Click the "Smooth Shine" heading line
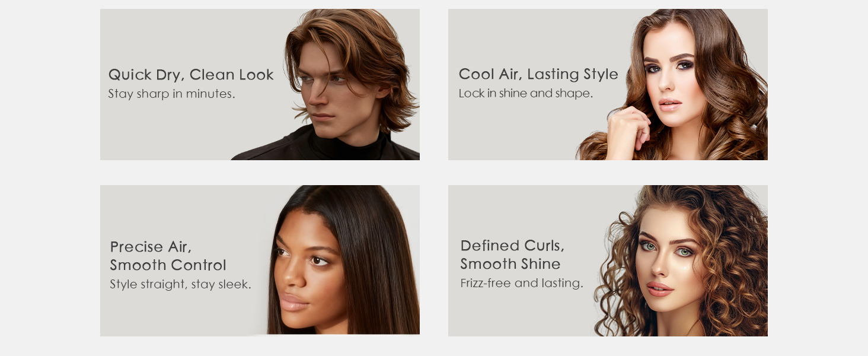Image resolution: width=868 pixels, height=356 pixels. 510,264
